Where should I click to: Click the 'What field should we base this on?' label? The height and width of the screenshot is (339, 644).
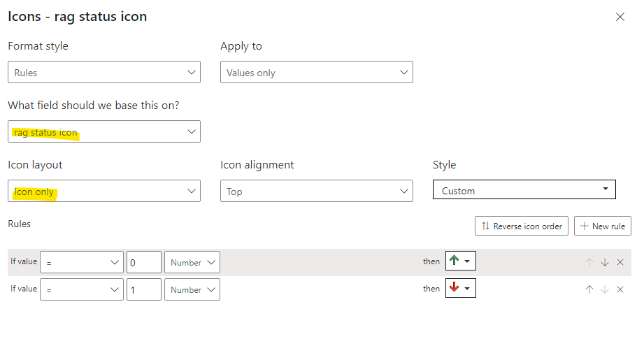94,106
